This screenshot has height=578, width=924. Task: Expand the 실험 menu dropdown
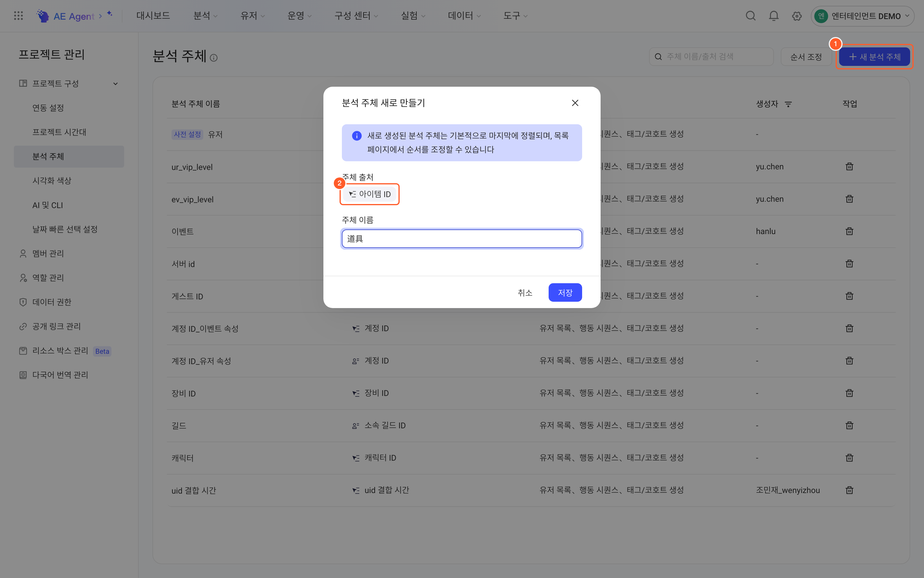(x=413, y=16)
